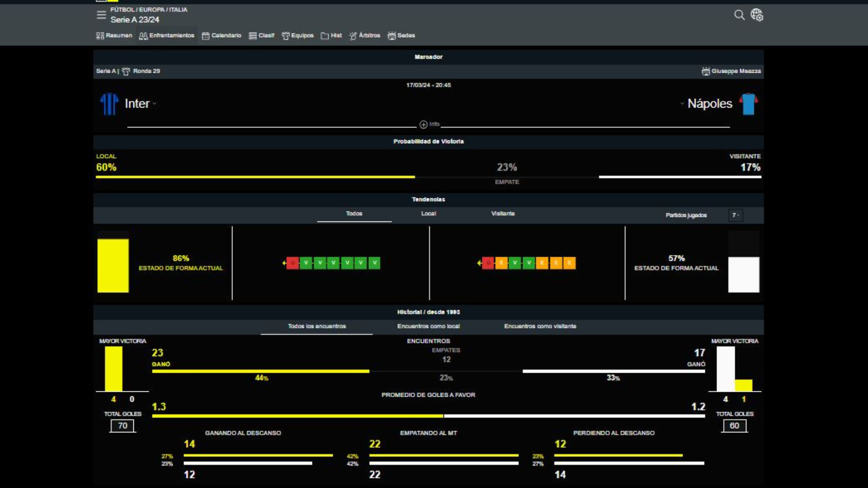Open the Árbitros section

[365, 36]
